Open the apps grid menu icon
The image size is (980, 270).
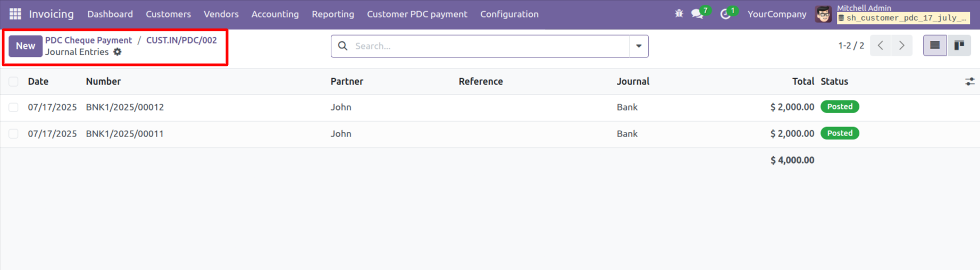click(15, 14)
